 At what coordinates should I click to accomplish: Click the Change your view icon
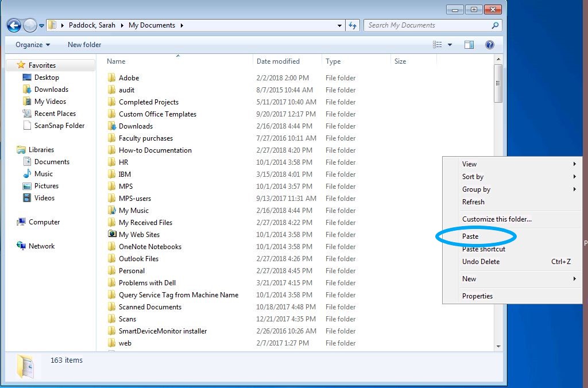pos(437,45)
